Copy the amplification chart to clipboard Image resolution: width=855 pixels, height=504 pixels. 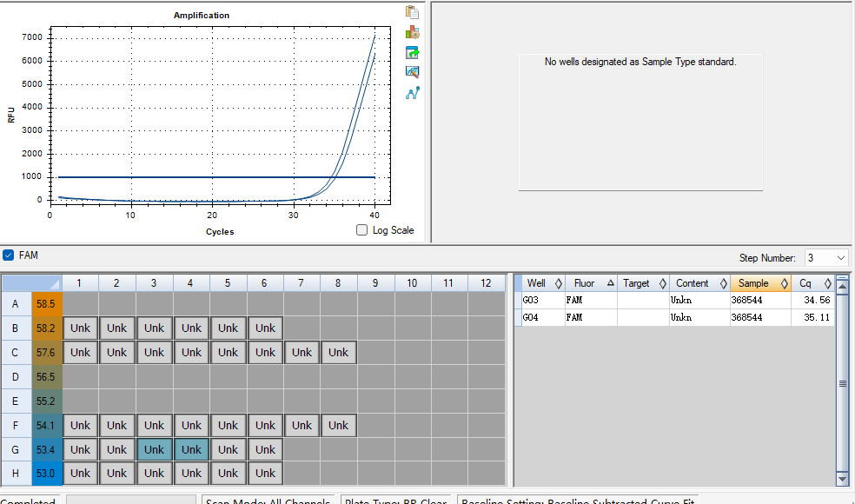pyautogui.click(x=412, y=12)
